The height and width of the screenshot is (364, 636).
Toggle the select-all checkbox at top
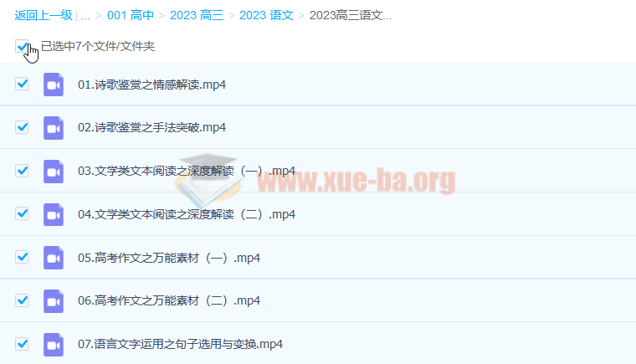tap(22, 47)
